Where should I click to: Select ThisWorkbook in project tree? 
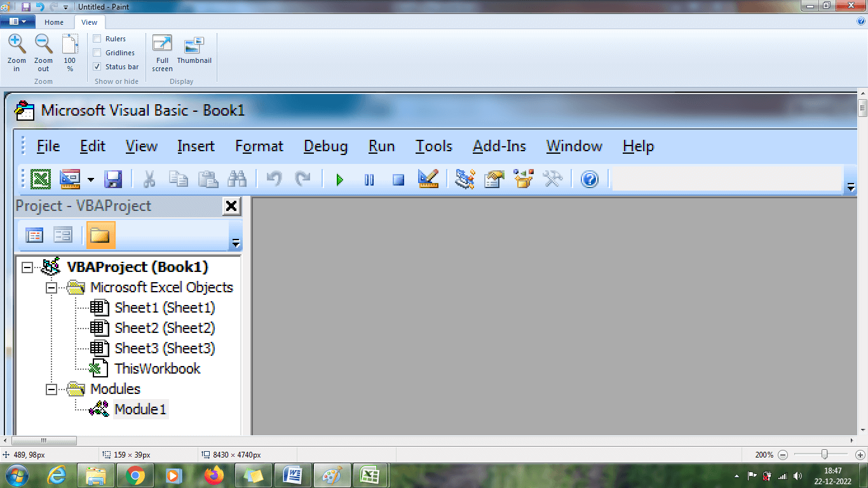157,369
